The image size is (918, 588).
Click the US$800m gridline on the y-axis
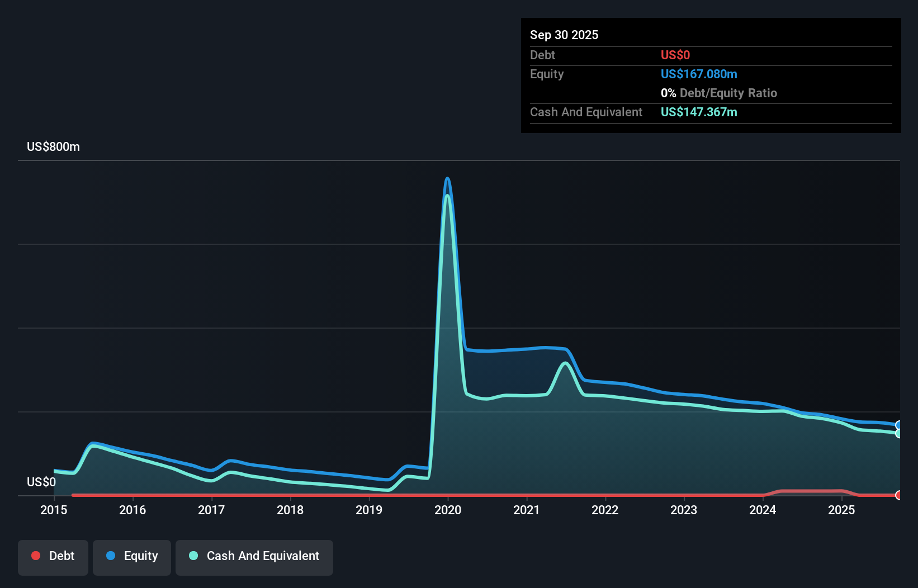tap(53, 146)
